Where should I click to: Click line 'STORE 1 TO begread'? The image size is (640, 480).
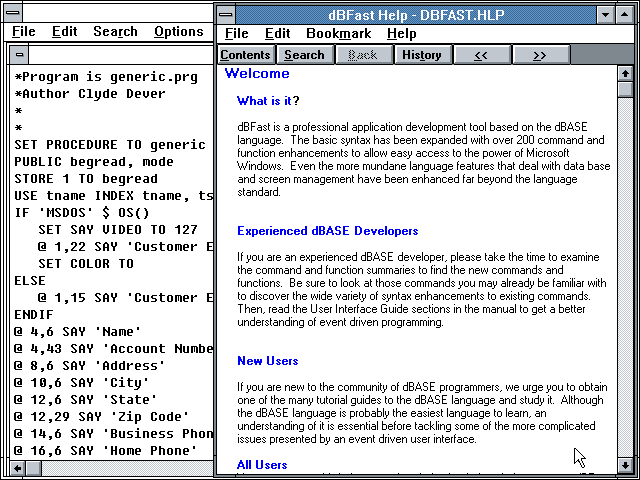(86, 179)
